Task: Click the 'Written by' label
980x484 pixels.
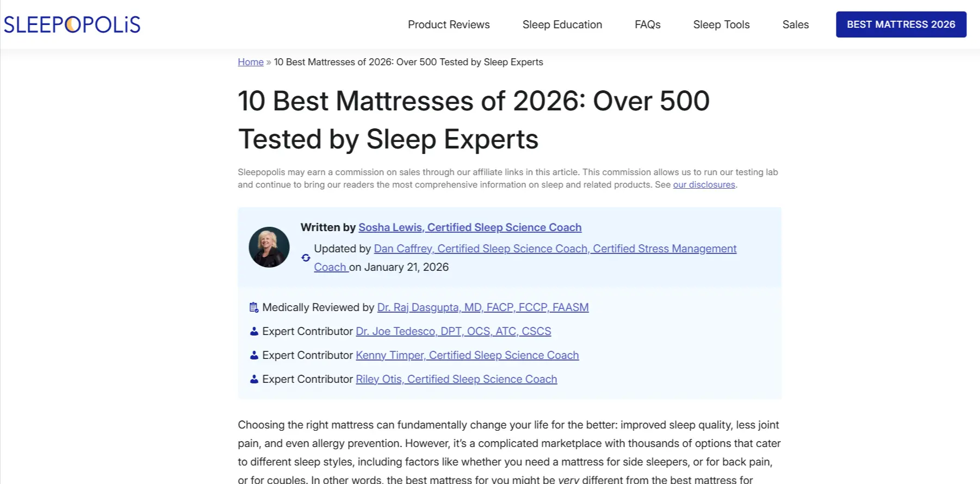Action: click(328, 227)
